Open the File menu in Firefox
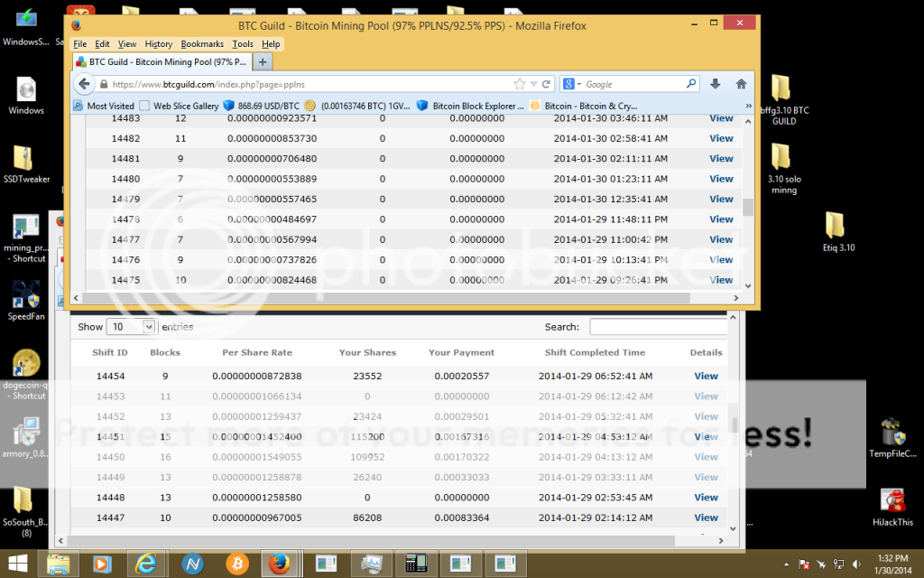Screen dimensions: 924x578 pyautogui.click(x=79, y=44)
